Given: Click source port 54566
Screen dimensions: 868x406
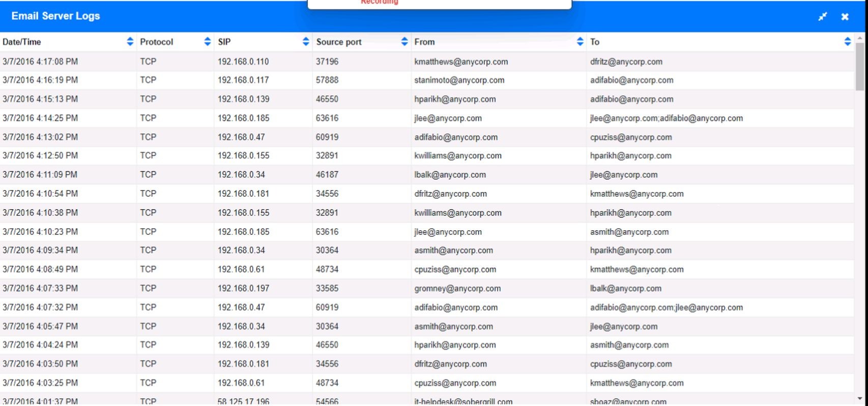Looking at the screenshot, I should 327,401.
